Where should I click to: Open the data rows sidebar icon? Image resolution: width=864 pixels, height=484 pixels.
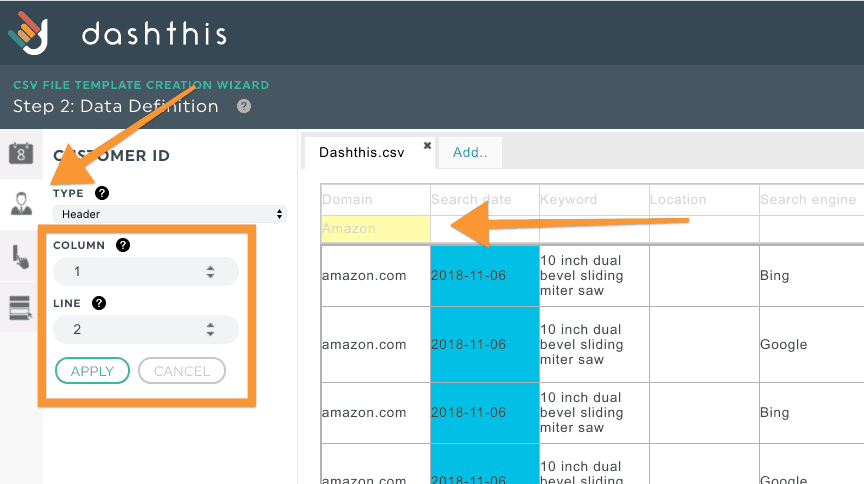coord(21,308)
